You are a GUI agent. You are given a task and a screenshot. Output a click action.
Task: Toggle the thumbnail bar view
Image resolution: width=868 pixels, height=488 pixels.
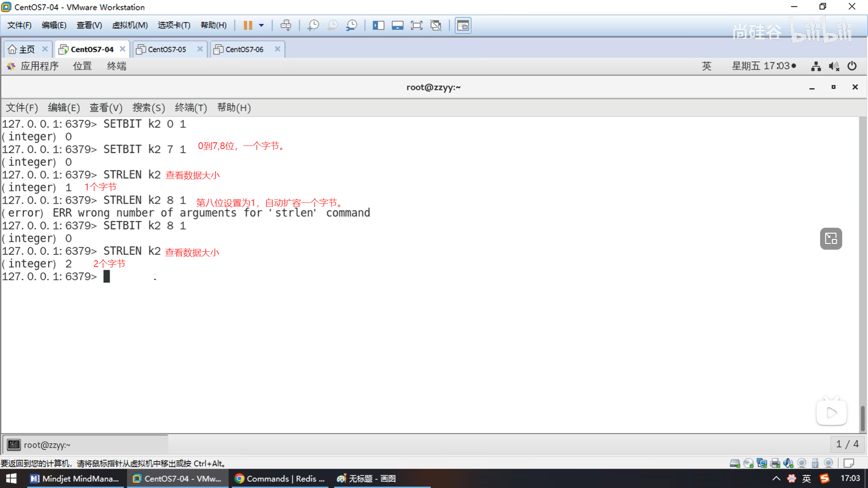[x=397, y=25]
